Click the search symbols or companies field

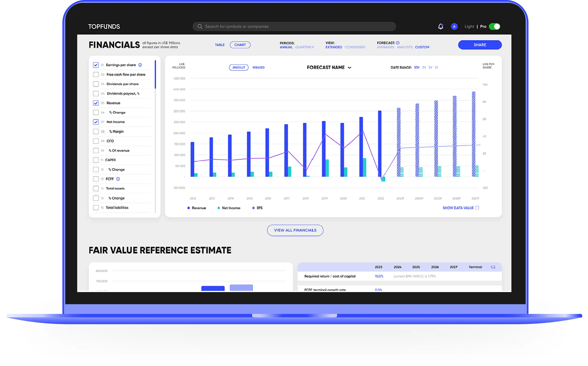[294, 26]
